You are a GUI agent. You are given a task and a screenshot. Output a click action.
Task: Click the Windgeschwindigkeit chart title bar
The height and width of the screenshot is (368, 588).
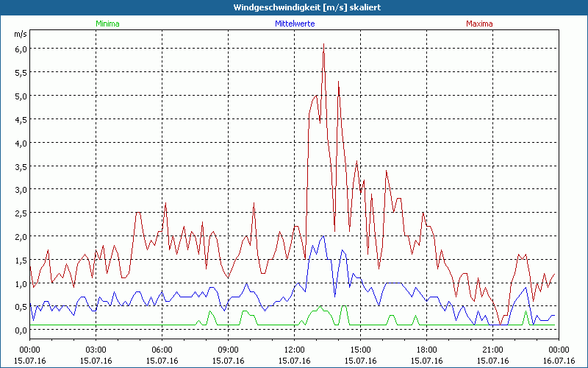pos(294,7)
